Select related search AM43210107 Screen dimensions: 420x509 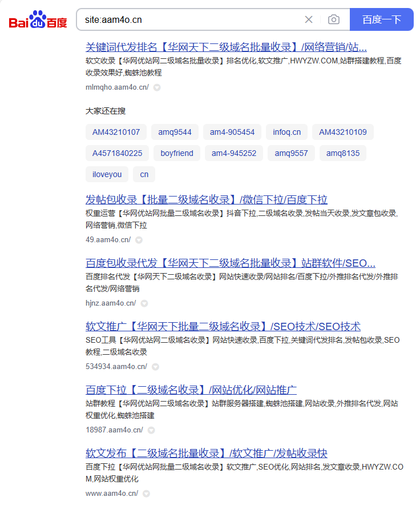tap(116, 132)
